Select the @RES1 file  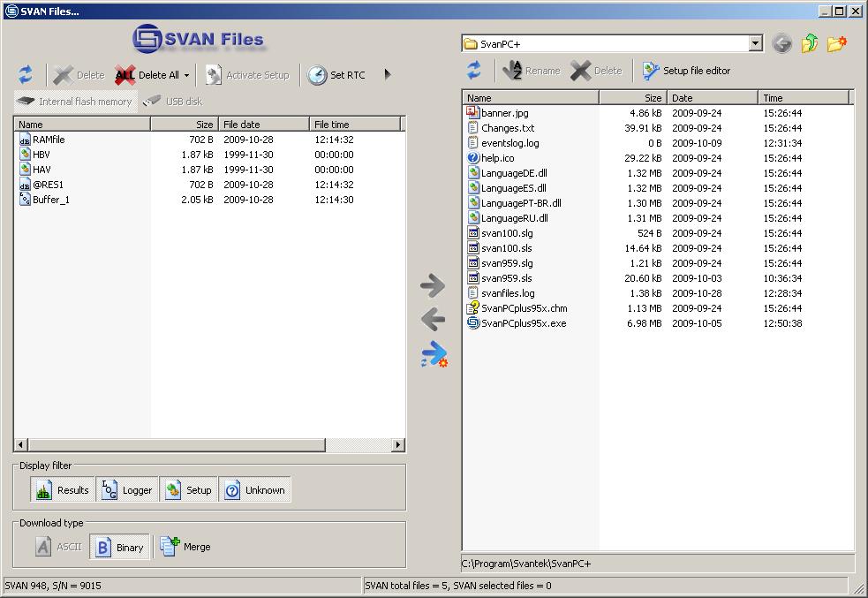coord(42,185)
